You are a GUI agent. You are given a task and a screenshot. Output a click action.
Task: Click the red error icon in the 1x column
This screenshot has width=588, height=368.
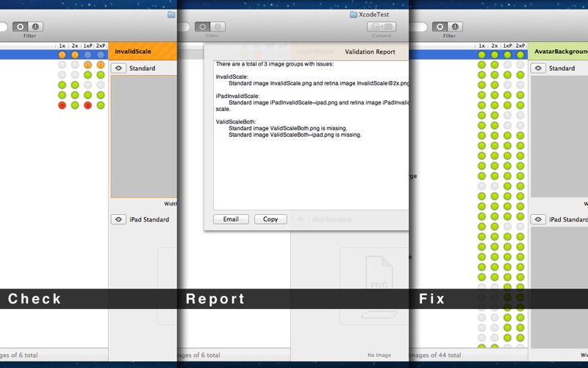[62, 105]
